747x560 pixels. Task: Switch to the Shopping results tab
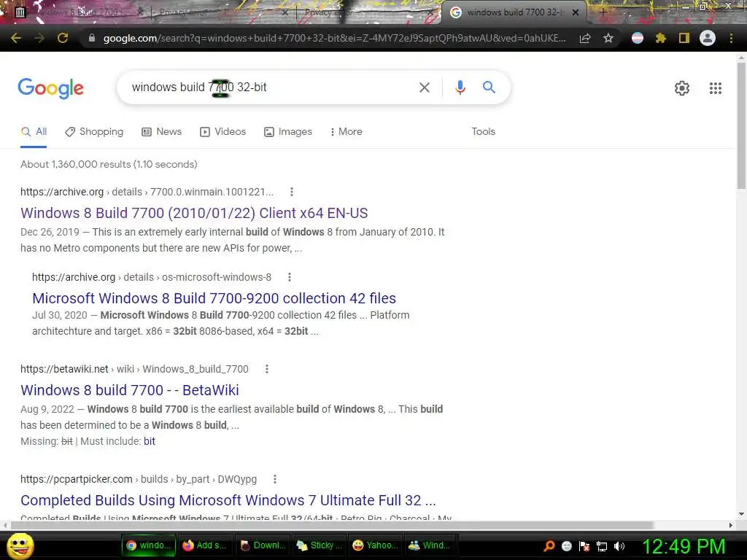click(x=94, y=132)
